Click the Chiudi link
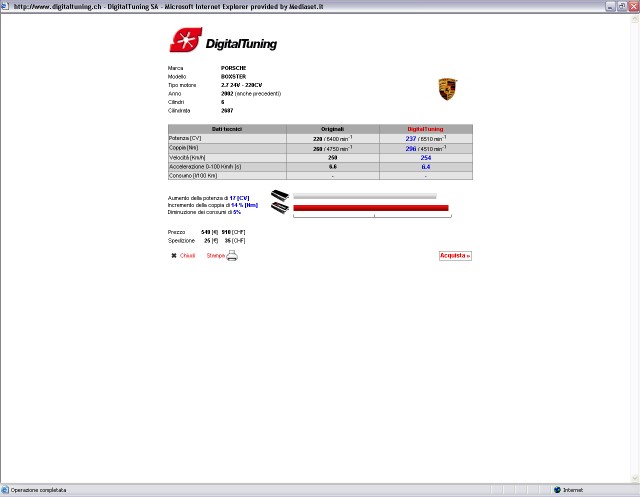This screenshot has width=640, height=497. 187,256
